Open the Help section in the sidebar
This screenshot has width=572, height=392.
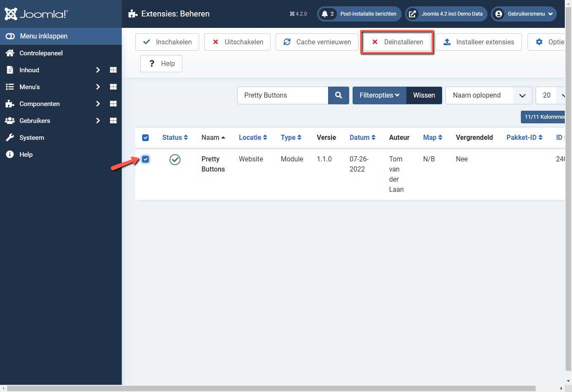(26, 154)
